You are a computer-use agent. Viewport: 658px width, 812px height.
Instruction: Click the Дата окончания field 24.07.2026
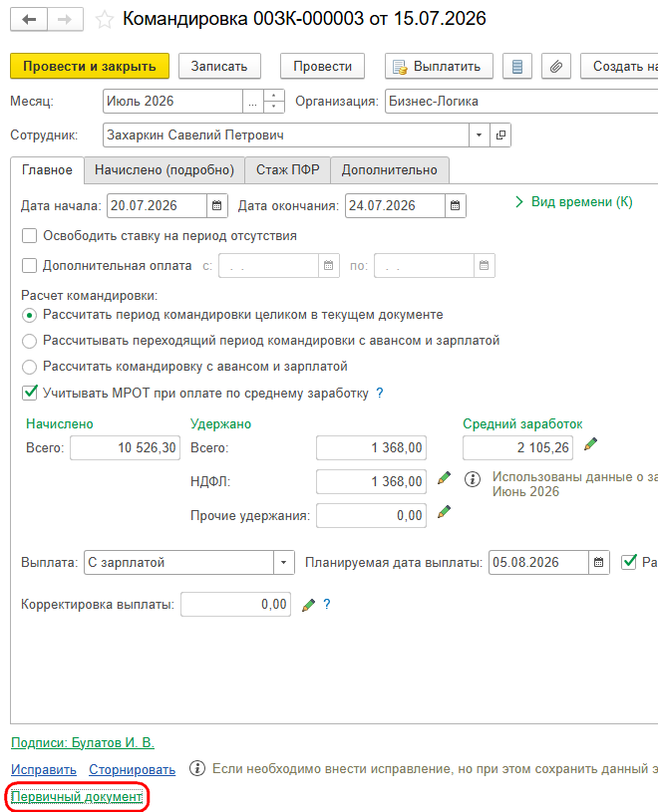tap(396, 205)
